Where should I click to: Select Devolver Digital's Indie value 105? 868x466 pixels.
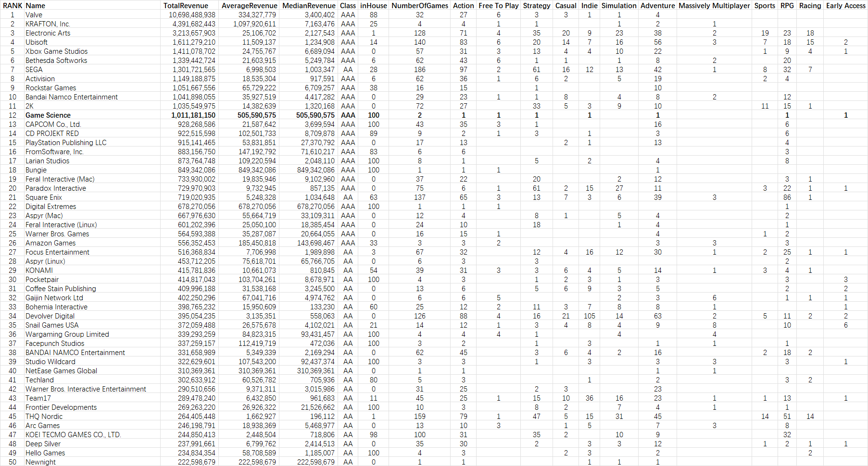590,316
